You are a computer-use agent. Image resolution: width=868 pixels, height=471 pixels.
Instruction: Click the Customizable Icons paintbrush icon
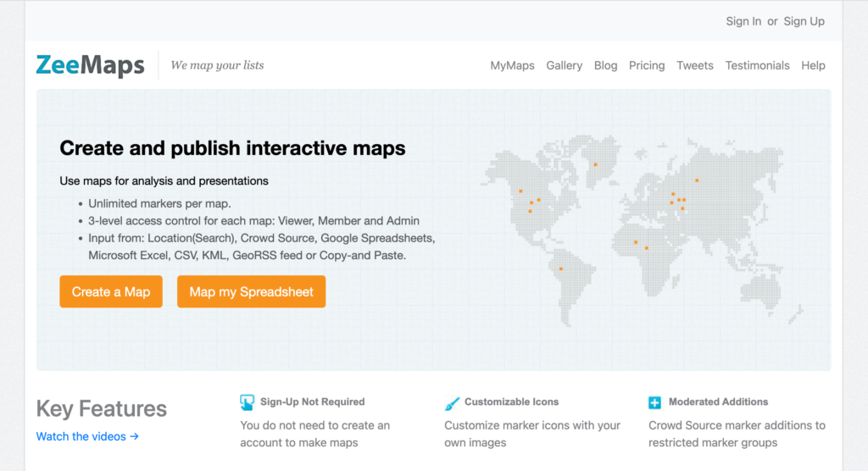[x=452, y=403]
